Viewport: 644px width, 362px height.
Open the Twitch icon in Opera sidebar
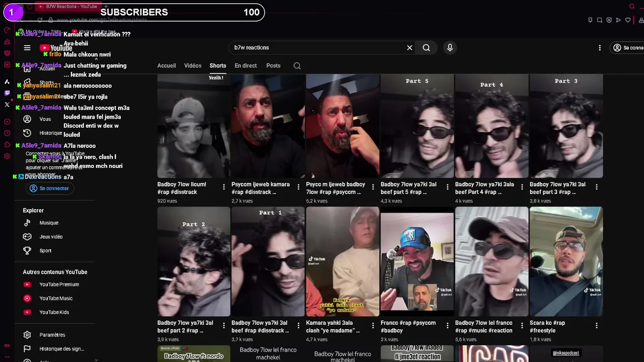click(x=7, y=93)
